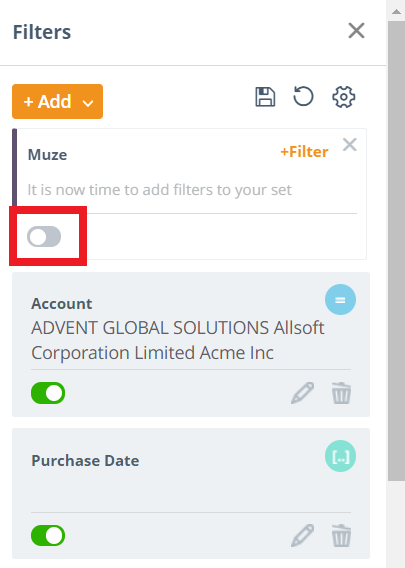
Task: Click the Muze set name
Action: pyautogui.click(x=47, y=155)
